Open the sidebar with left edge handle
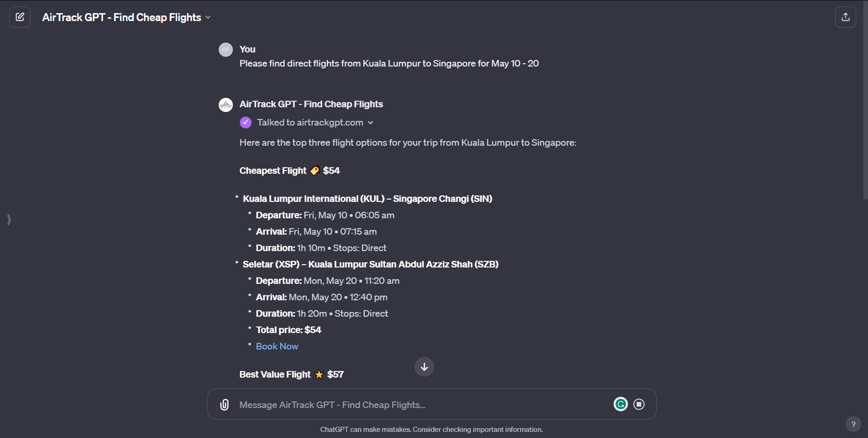 coord(9,219)
